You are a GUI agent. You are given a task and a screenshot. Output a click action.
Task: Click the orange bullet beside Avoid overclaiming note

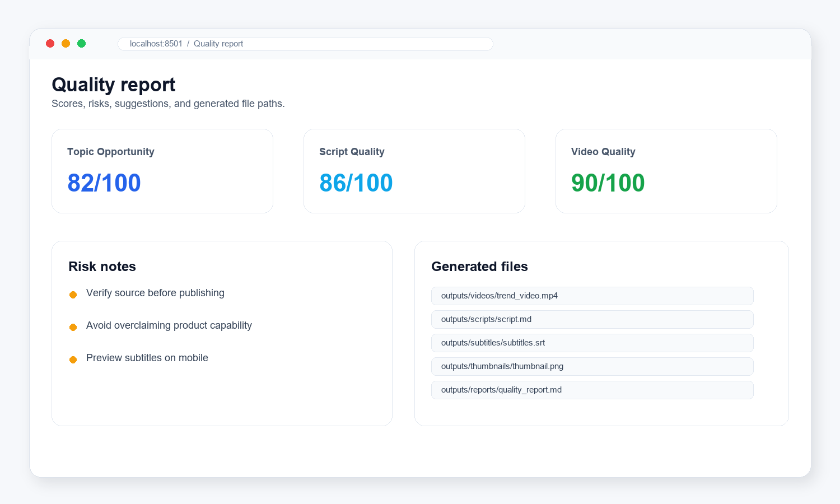point(73,327)
